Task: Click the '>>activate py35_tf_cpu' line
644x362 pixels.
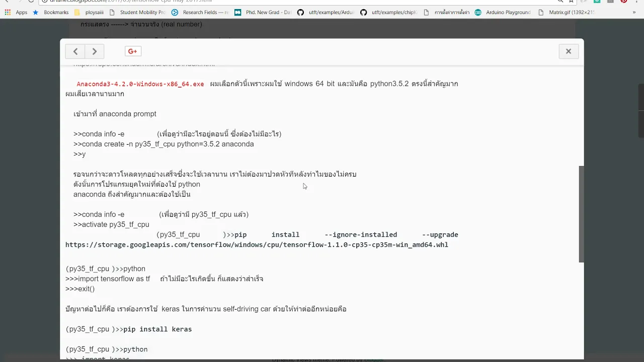Action: [x=111, y=224]
